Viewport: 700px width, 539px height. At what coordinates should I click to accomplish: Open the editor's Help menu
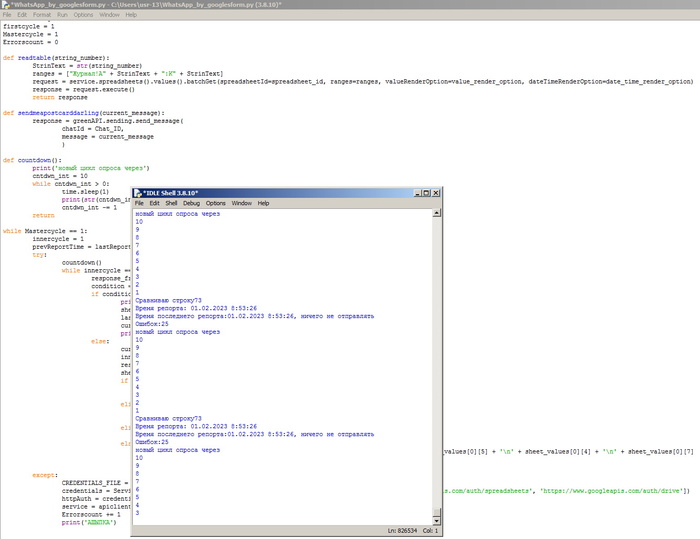click(132, 15)
